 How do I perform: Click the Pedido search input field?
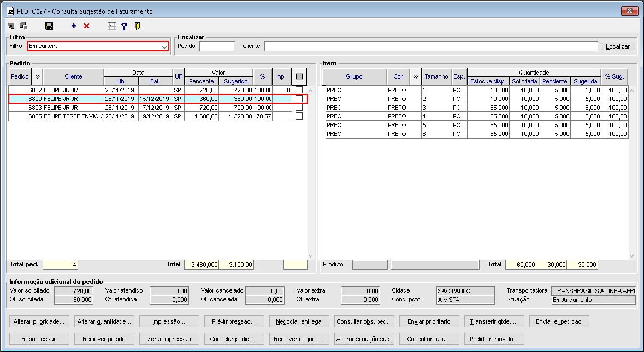tap(217, 46)
